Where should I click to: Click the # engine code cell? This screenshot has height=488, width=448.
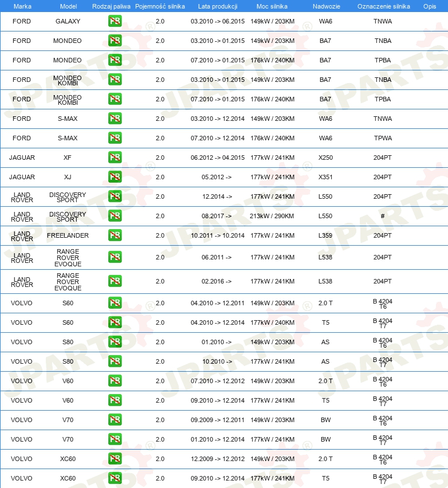coord(383,216)
